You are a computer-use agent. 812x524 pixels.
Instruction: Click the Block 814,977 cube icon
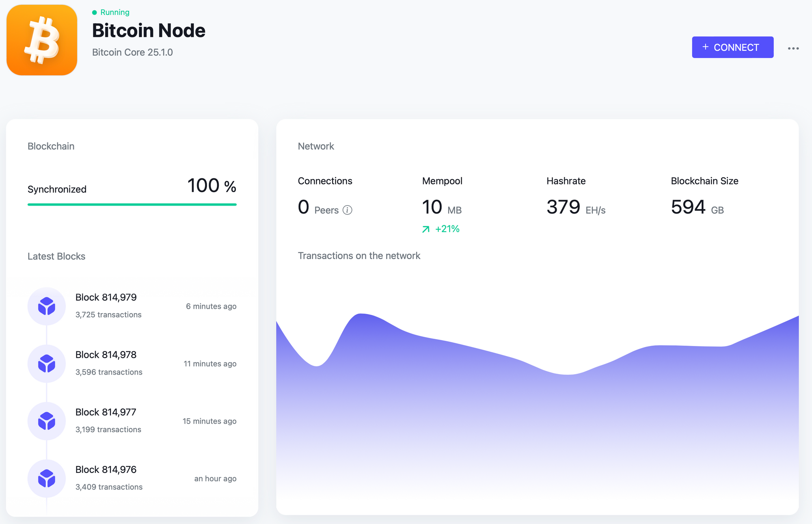(47, 421)
